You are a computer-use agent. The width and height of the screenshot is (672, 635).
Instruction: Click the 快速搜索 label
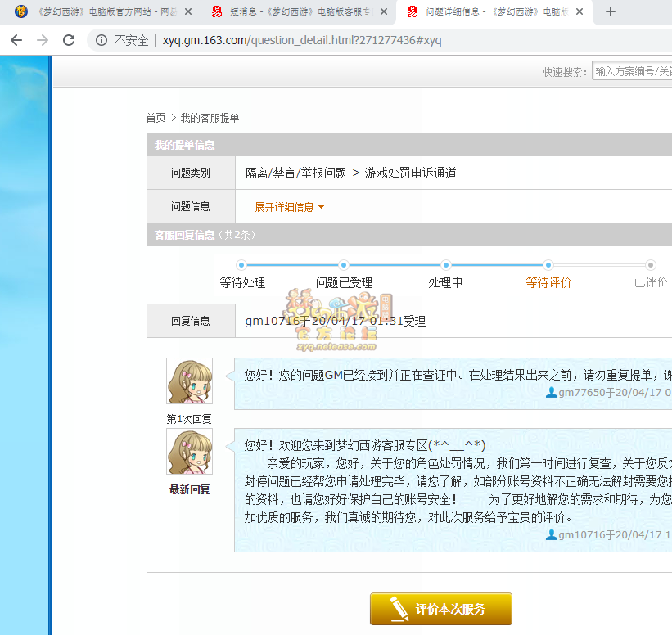point(565,72)
